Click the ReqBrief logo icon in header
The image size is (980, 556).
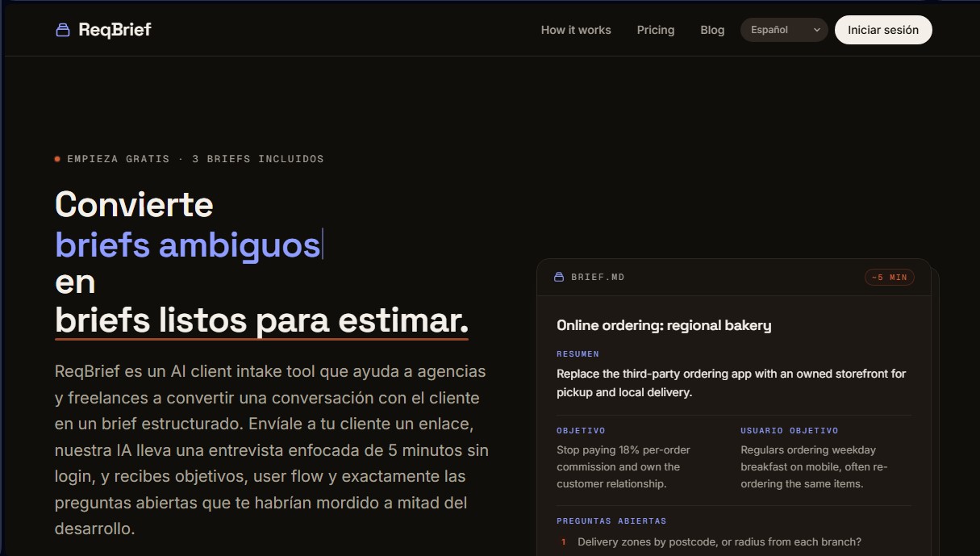pos(63,30)
